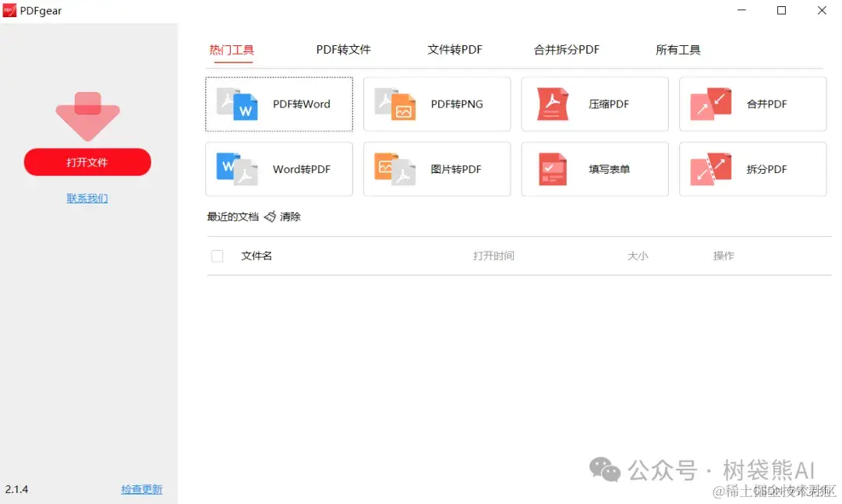This screenshot has height=504, width=842.
Task: Toggle the select-all checkbox in file list
Action: coord(217,256)
